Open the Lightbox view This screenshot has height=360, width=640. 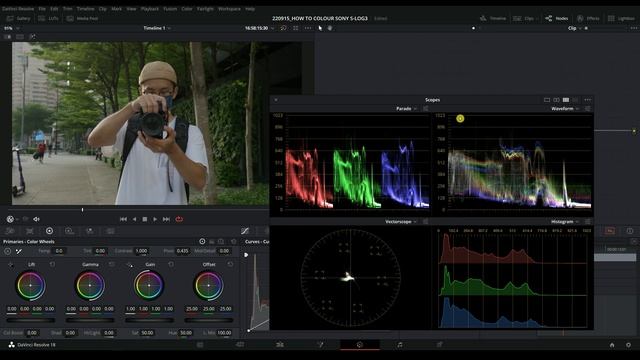pyautogui.click(x=621, y=18)
